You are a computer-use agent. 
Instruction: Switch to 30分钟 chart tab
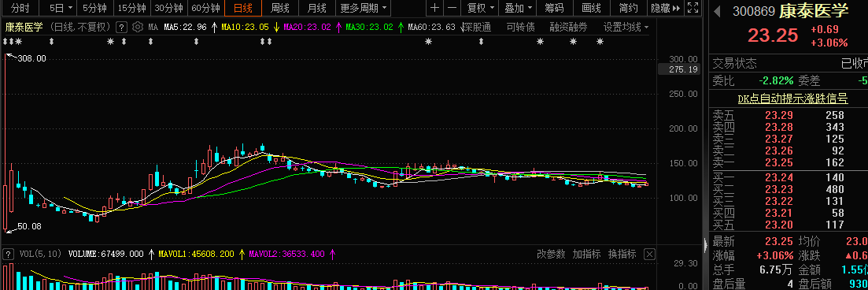click(169, 8)
